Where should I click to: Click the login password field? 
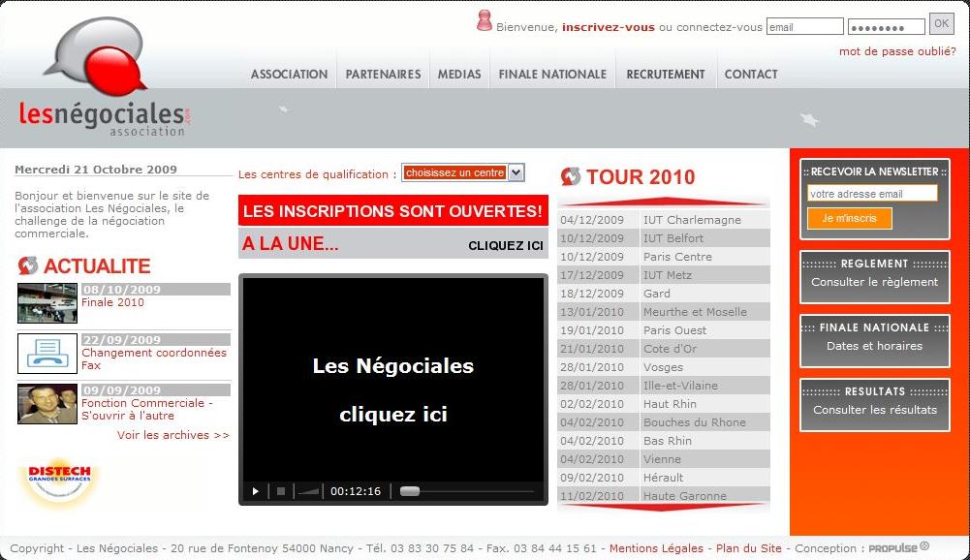[887, 26]
